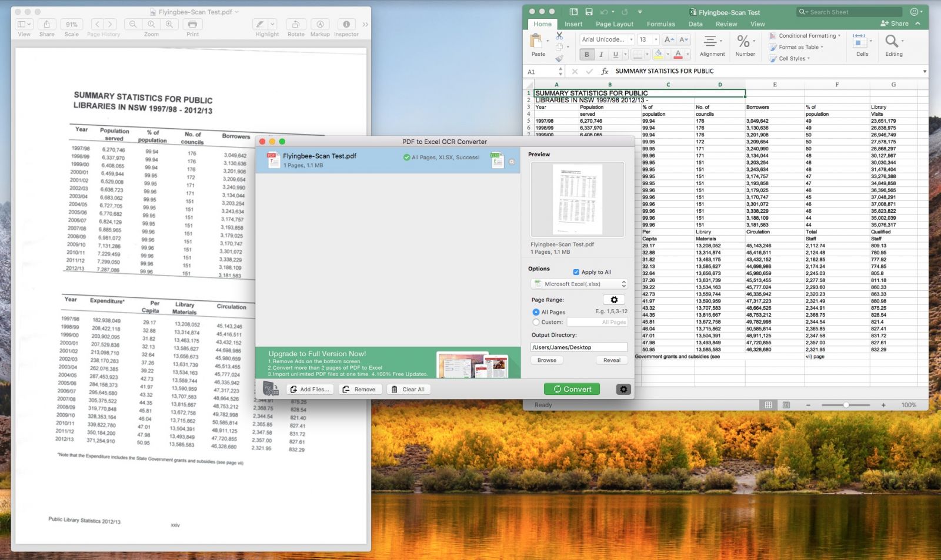The width and height of the screenshot is (941, 560).
Task: Share the Excel workbook
Action: [895, 24]
